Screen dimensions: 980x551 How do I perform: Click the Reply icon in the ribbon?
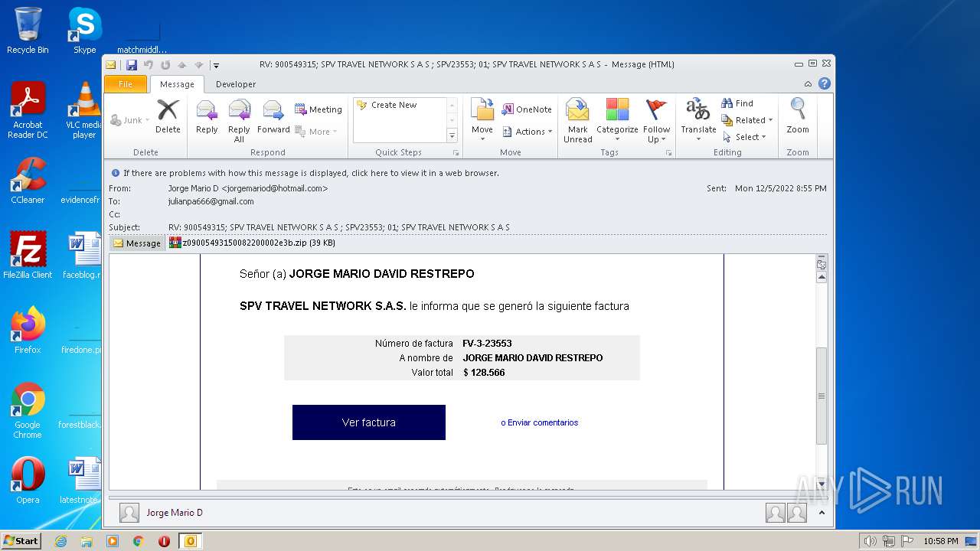(x=207, y=117)
